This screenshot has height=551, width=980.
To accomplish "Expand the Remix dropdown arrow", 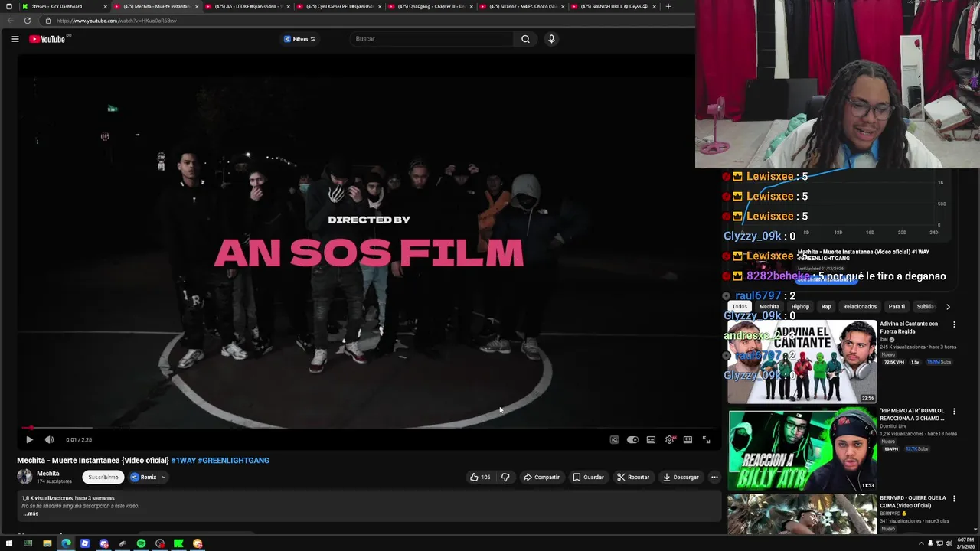I will point(163,478).
